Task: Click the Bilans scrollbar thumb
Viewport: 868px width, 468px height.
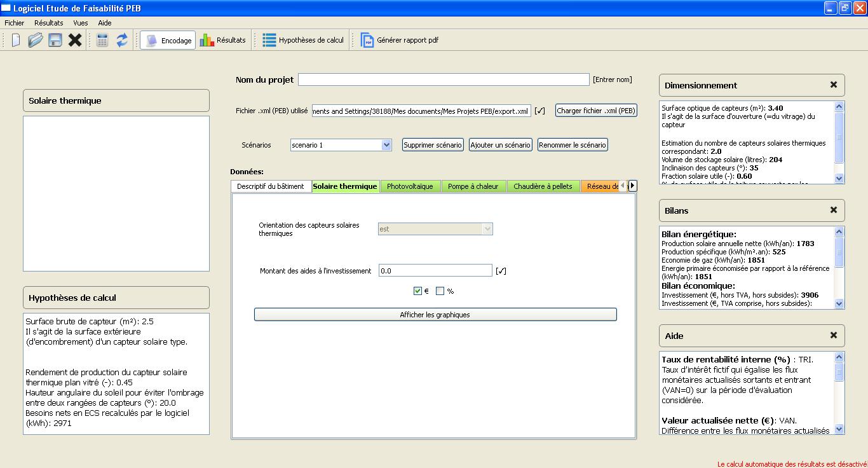Action: coord(839,252)
